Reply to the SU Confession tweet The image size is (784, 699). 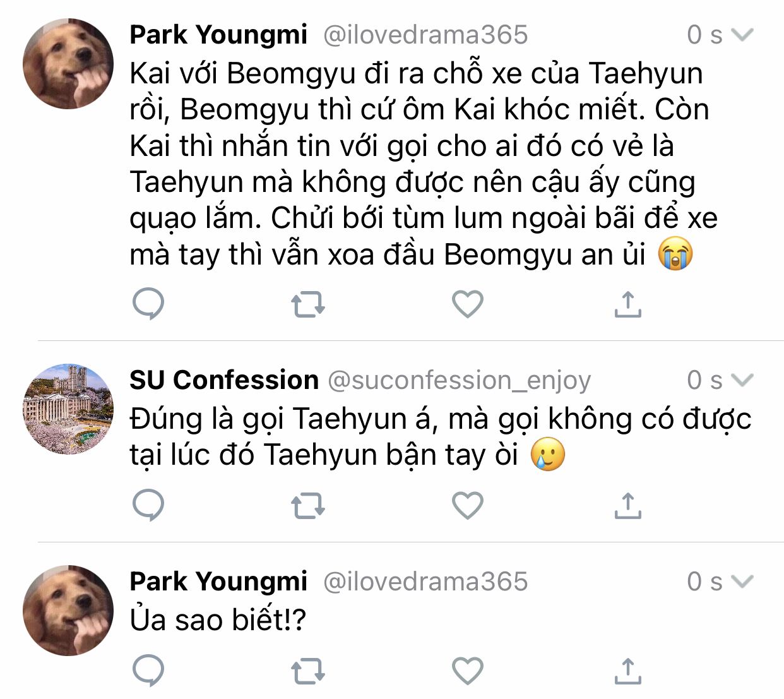click(x=148, y=505)
